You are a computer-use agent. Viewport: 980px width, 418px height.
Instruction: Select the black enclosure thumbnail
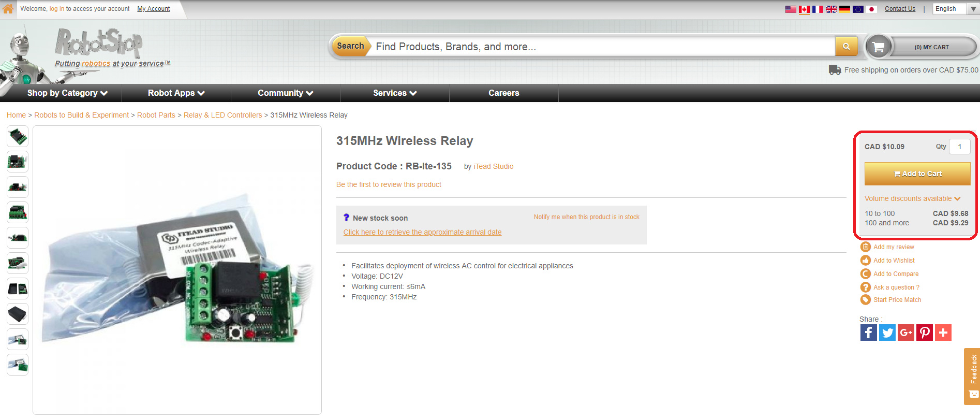pos(18,314)
